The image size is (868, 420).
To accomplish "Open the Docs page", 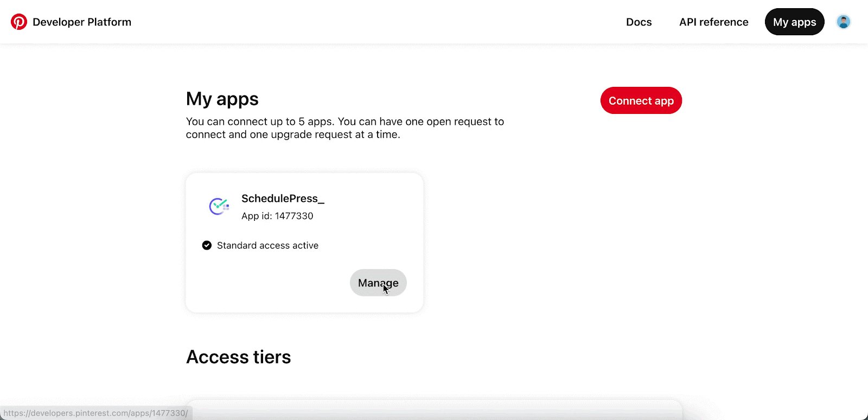I will (x=639, y=22).
